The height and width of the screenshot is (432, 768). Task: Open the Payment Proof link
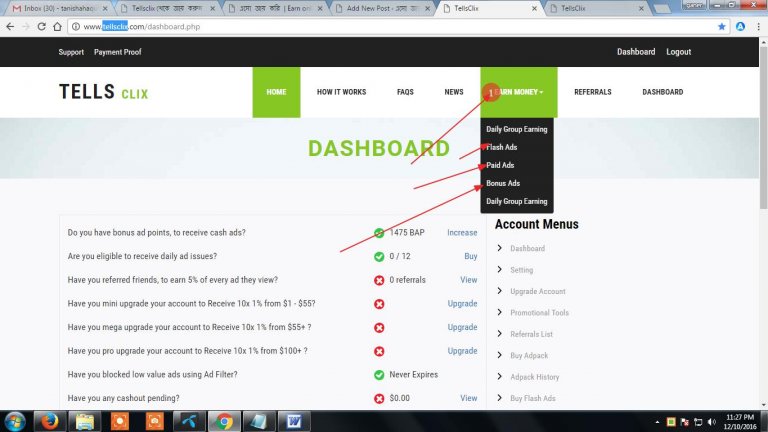[116, 52]
